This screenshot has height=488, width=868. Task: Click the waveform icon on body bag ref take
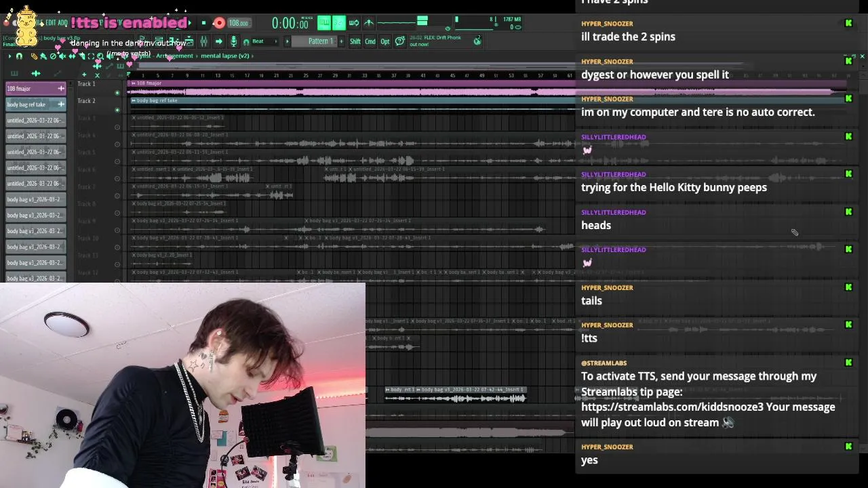[x=61, y=104]
